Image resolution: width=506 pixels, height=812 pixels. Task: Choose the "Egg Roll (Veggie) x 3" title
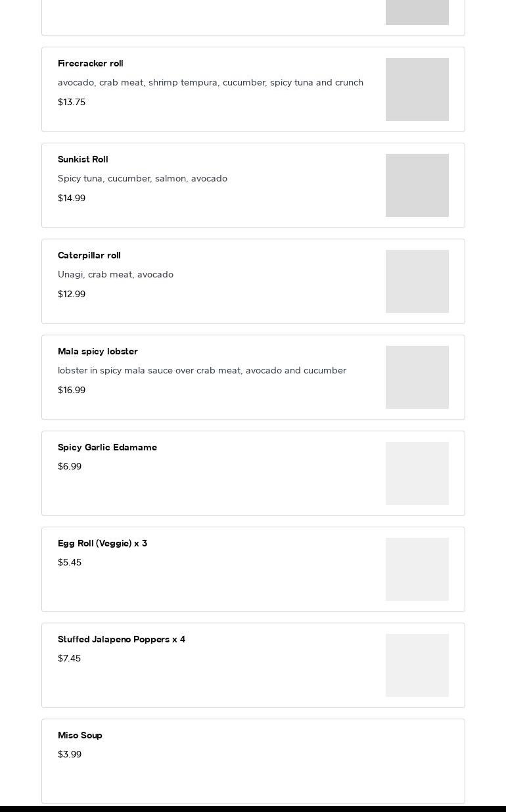(103, 544)
